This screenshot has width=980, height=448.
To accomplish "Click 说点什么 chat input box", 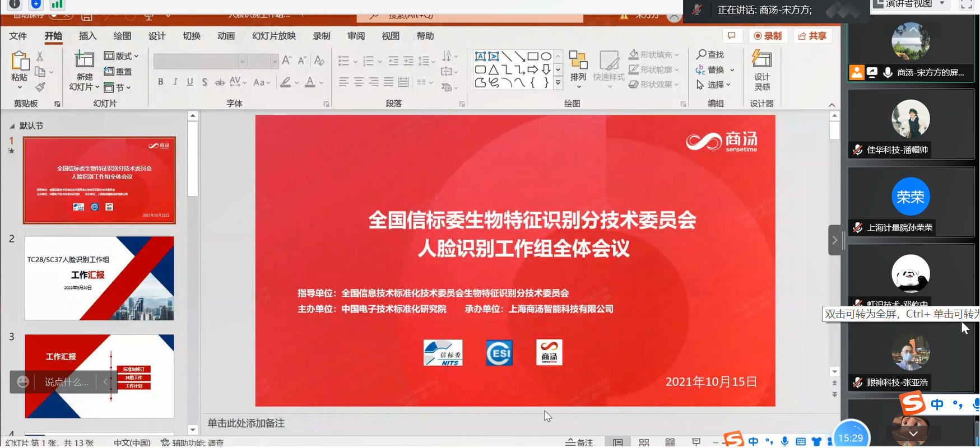I will [67, 382].
